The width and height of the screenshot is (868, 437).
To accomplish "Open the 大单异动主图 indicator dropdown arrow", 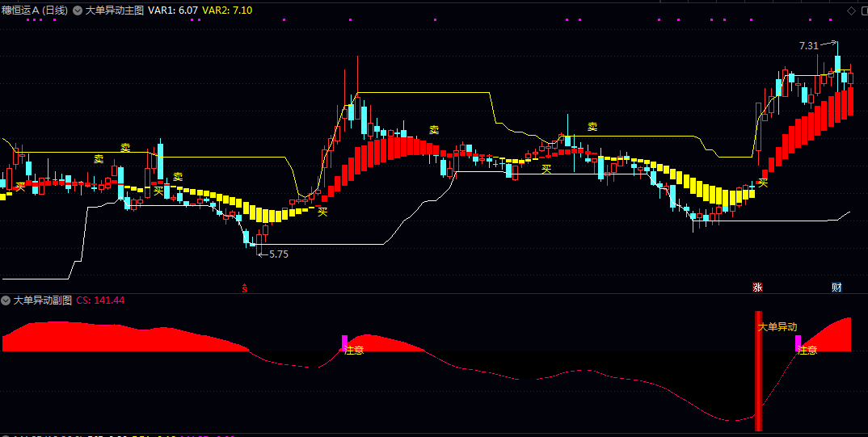I will [x=78, y=10].
